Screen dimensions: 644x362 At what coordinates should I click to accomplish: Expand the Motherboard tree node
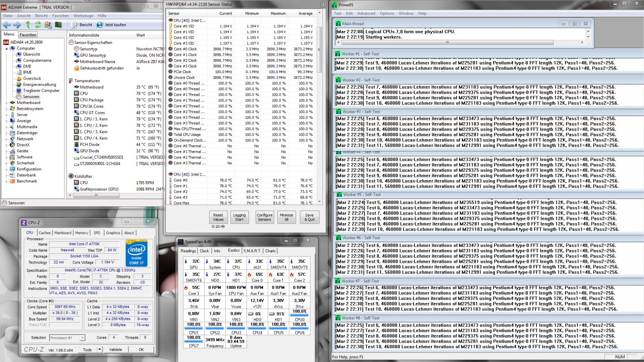(x=6, y=103)
